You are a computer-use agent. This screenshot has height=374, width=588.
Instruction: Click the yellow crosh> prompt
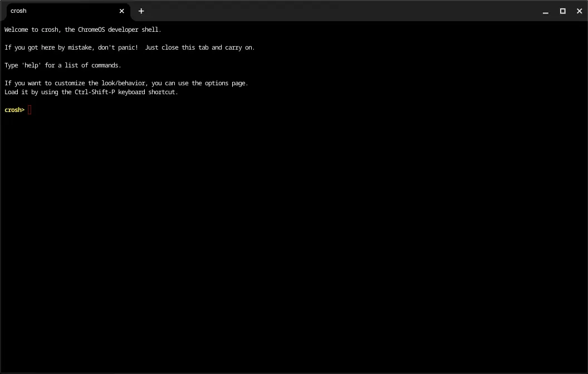14,110
